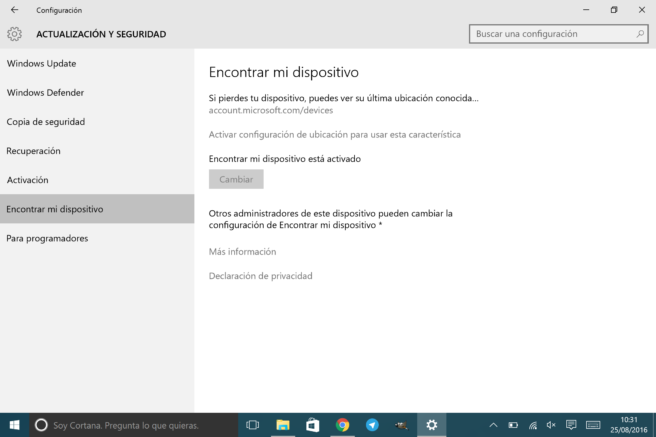Image resolution: width=656 pixels, height=437 pixels.
Task: Open Para programadores section
Action: coord(97,238)
